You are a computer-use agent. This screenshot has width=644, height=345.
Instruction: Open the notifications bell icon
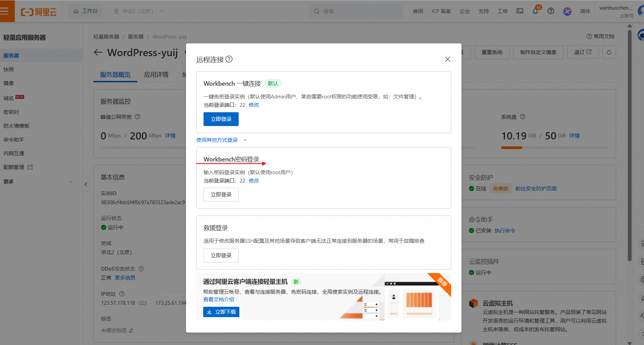point(535,11)
